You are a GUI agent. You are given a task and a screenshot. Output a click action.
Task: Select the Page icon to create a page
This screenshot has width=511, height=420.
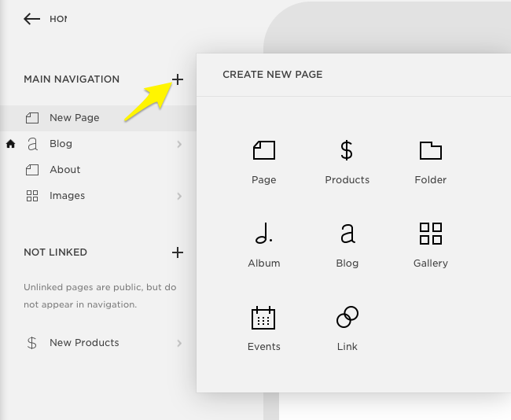[263, 150]
